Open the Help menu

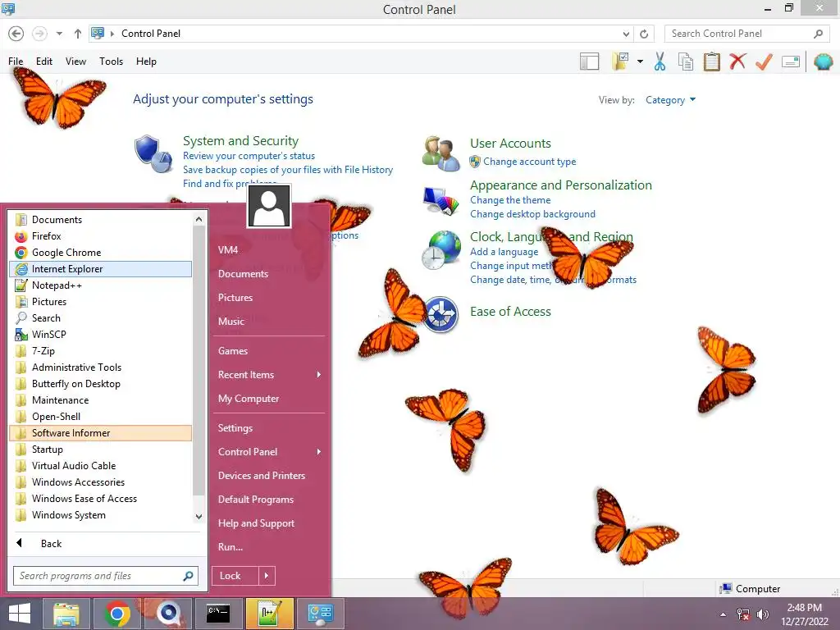(x=146, y=61)
